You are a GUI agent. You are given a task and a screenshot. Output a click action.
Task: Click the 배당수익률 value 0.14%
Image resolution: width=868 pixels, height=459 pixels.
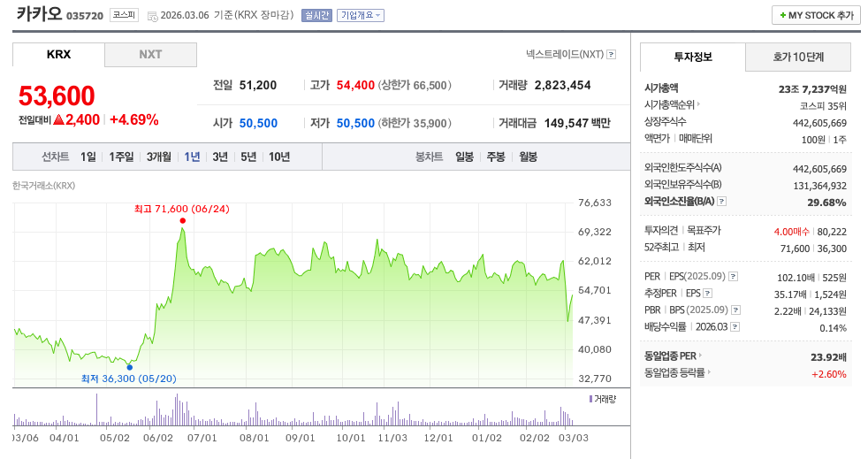pos(834,328)
